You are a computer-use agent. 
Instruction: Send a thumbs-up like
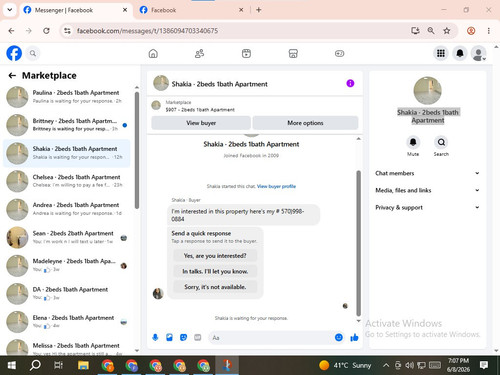click(354, 338)
